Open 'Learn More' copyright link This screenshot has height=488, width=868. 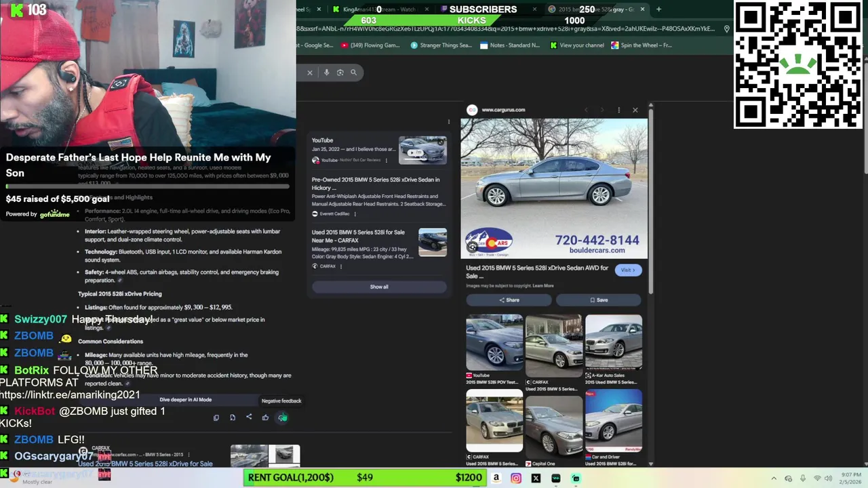[x=543, y=286]
